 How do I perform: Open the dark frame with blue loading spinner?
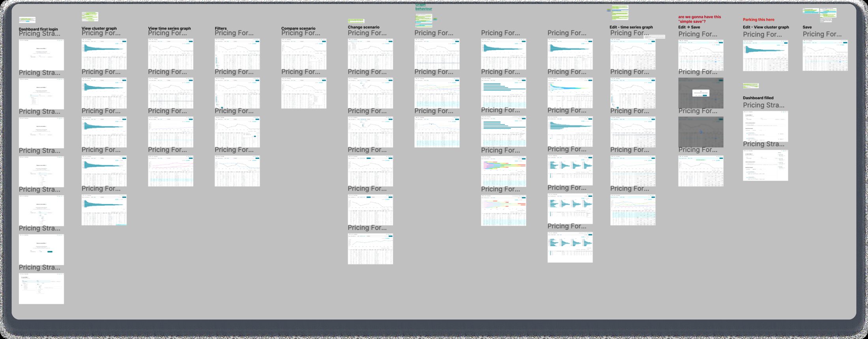tap(701, 132)
